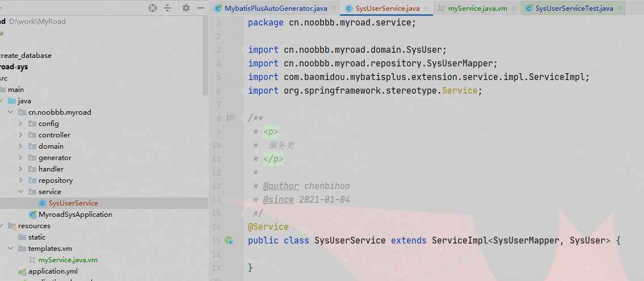644x281 pixels.
Task: Click the rendered doc toggle icon at line 8
Action: [230, 118]
